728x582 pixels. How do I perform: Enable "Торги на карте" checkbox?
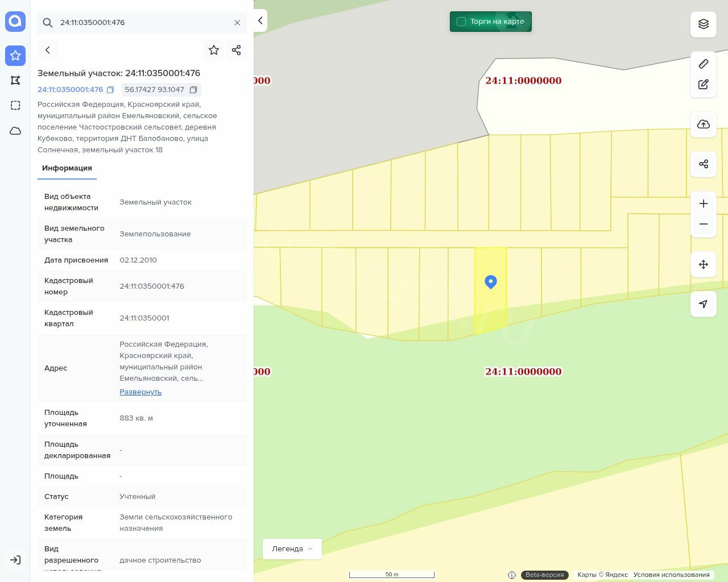point(461,22)
